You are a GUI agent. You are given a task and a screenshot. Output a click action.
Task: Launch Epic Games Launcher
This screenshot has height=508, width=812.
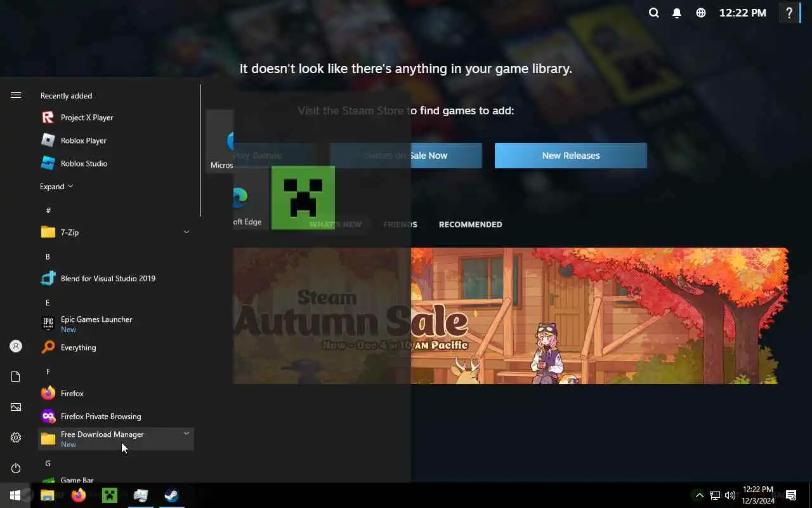pyautogui.click(x=117, y=324)
